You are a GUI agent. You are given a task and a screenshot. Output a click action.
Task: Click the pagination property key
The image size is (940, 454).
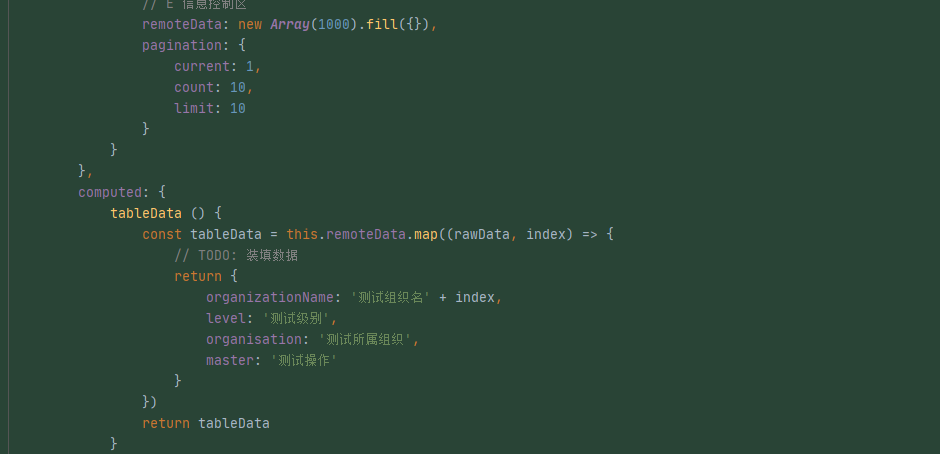(182, 45)
